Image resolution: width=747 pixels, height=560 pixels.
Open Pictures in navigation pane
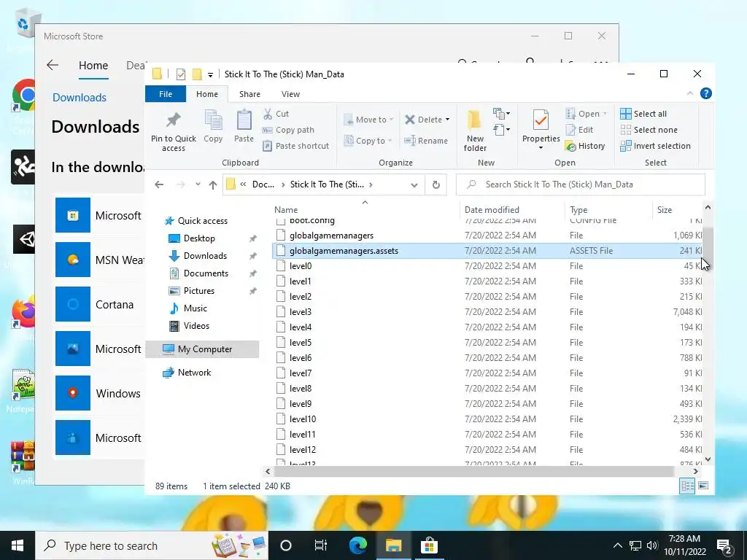[198, 291]
